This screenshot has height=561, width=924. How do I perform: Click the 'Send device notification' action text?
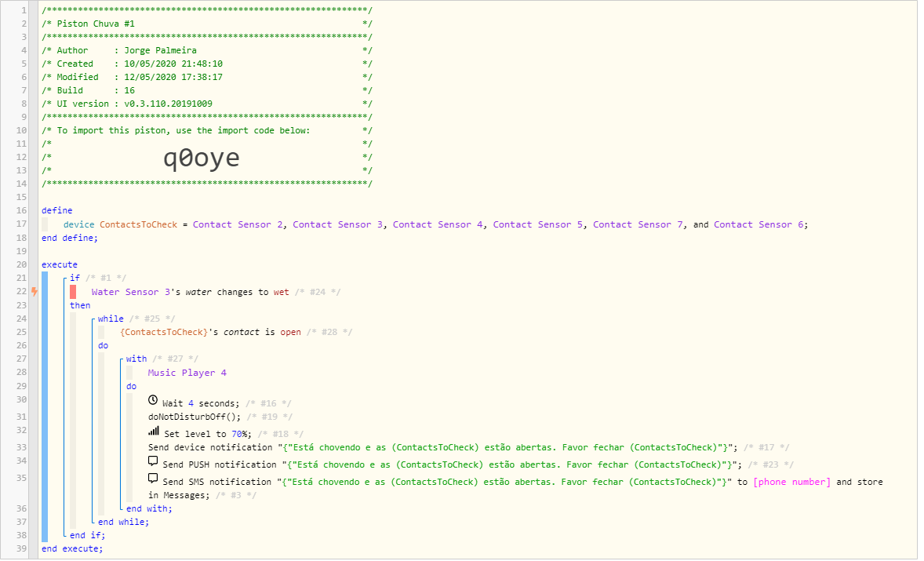210,448
